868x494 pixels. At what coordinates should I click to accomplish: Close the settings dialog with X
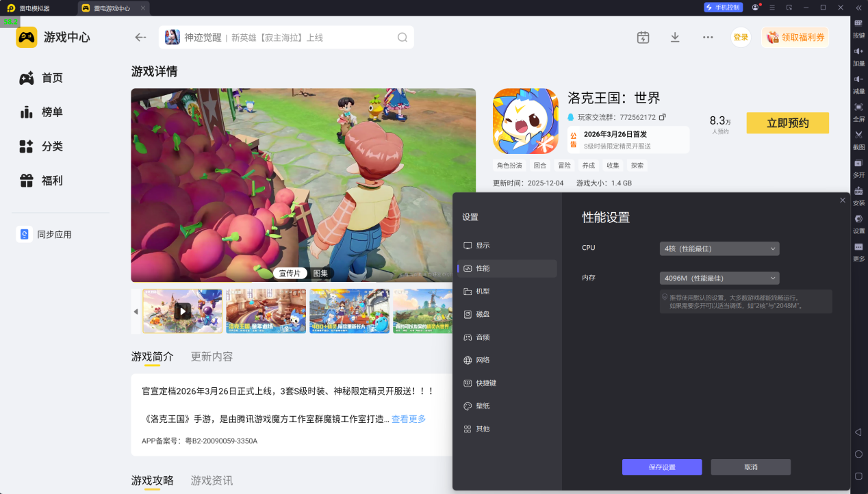[x=843, y=200]
